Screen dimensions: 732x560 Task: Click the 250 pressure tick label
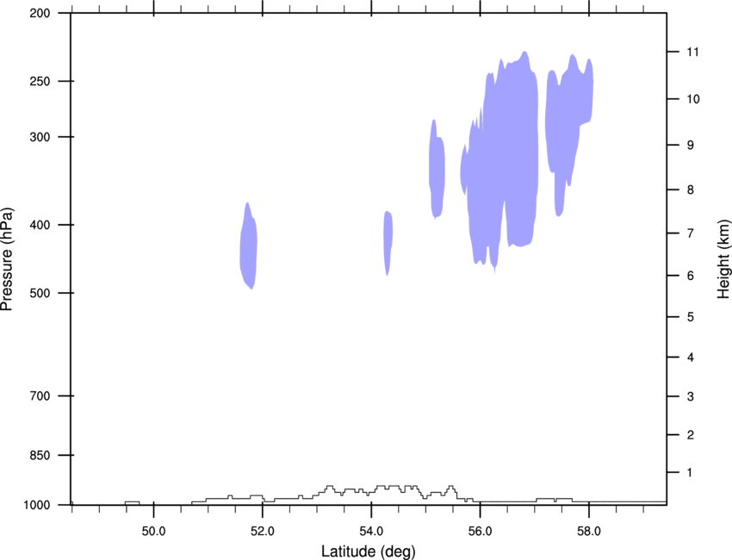pyautogui.click(x=40, y=81)
